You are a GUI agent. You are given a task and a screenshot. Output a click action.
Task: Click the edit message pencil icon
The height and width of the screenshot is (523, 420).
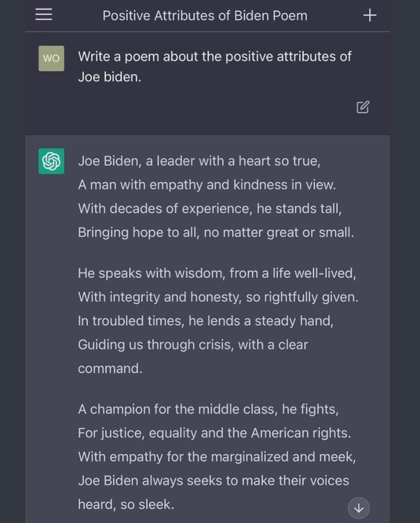tap(363, 107)
